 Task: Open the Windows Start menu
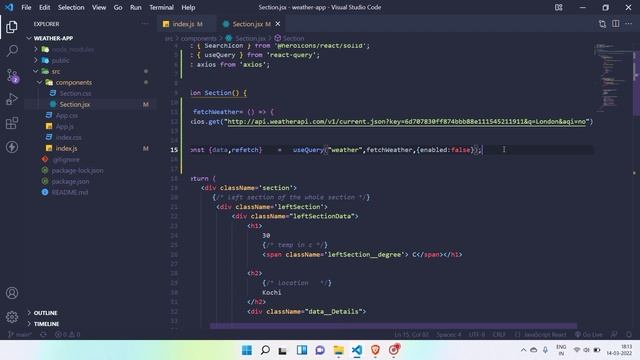[x=247, y=350]
